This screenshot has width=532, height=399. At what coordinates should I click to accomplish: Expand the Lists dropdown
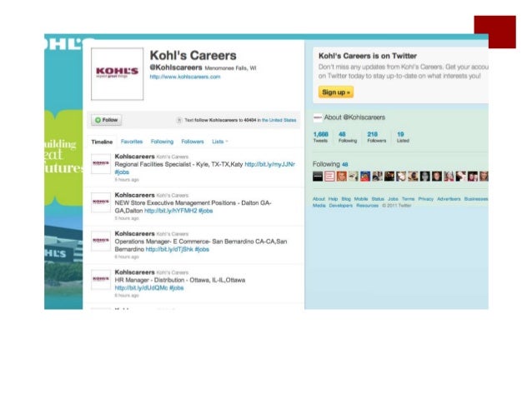(220, 142)
